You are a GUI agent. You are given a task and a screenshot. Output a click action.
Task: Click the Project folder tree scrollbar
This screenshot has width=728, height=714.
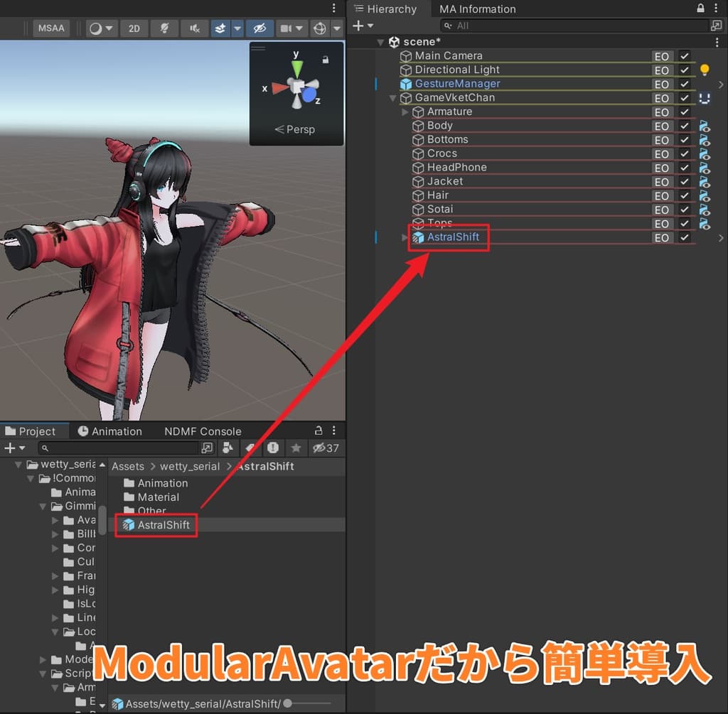(x=102, y=519)
